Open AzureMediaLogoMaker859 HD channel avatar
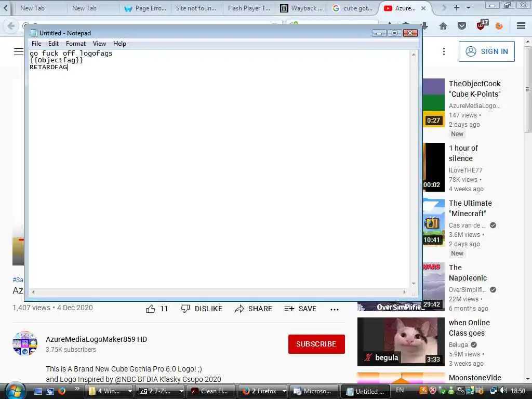The width and height of the screenshot is (532, 399). 25,343
